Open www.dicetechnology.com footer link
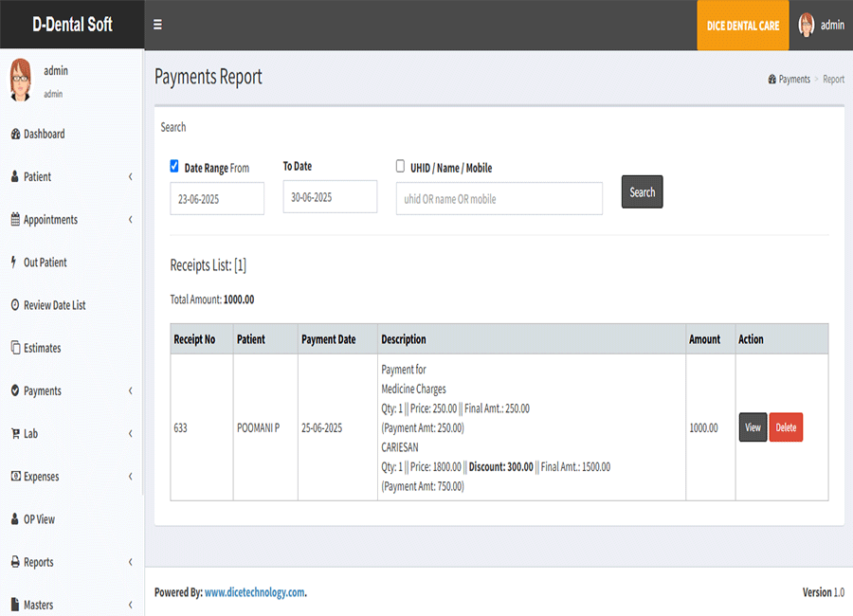 tap(254, 592)
